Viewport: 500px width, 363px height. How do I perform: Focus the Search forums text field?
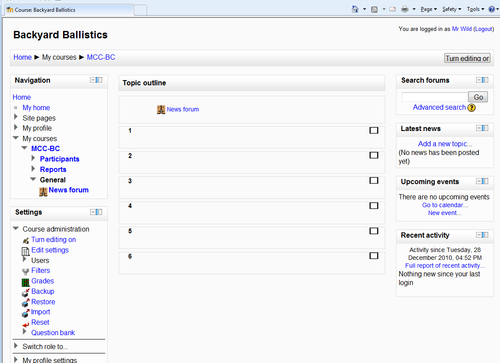pyautogui.click(x=434, y=97)
